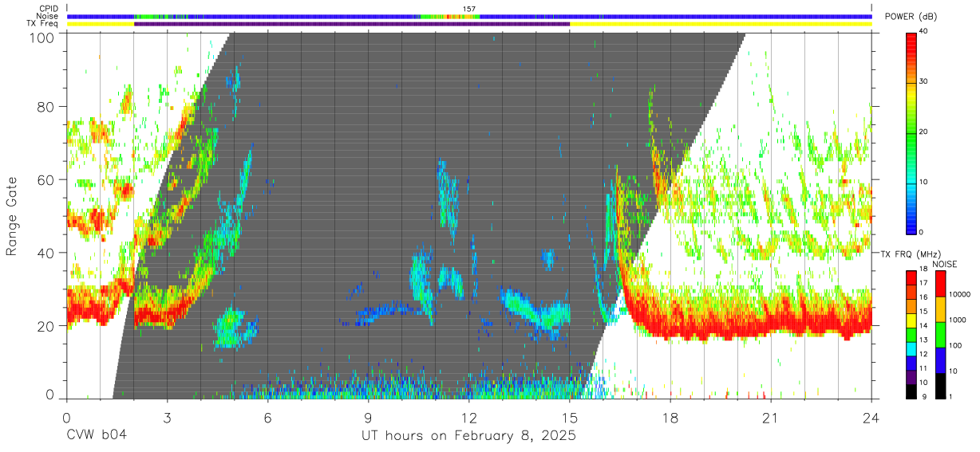Click the CVW b04 radar beam label
The width and height of the screenshot is (980, 452).
click(x=97, y=436)
